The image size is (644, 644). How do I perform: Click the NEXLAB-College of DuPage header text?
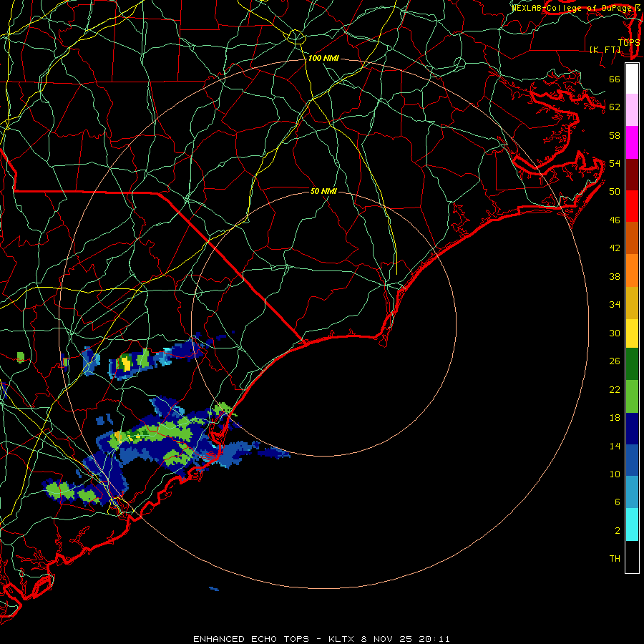[573, 8]
